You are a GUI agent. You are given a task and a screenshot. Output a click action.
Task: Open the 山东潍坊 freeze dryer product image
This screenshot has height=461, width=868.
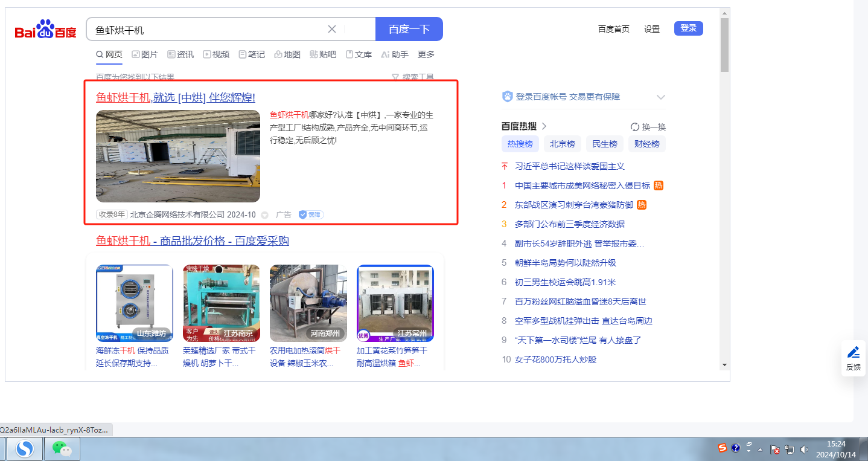coord(135,303)
